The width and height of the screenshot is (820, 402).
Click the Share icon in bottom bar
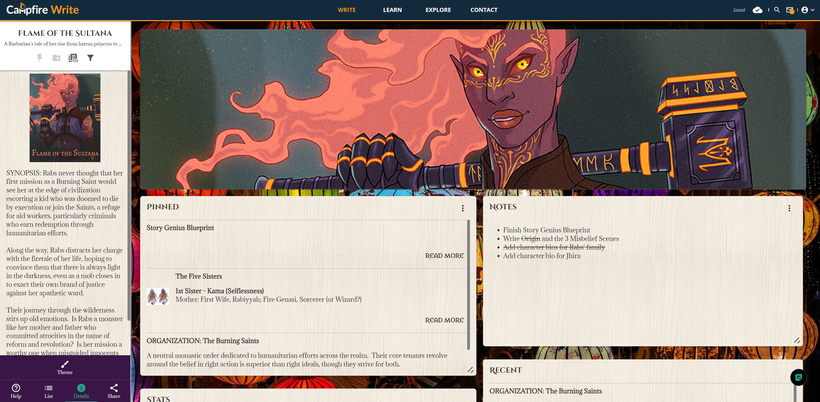click(113, 390)
